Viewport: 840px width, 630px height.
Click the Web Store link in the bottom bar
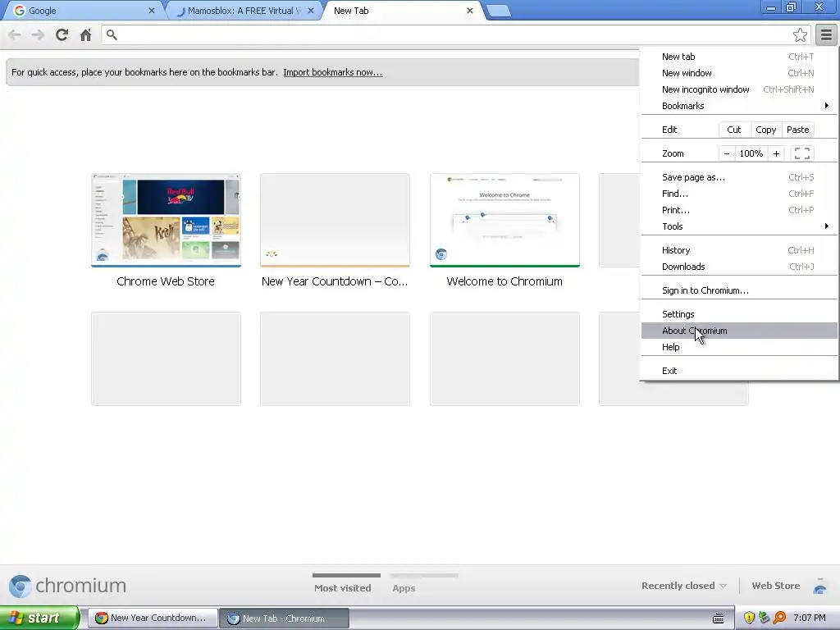776,586
